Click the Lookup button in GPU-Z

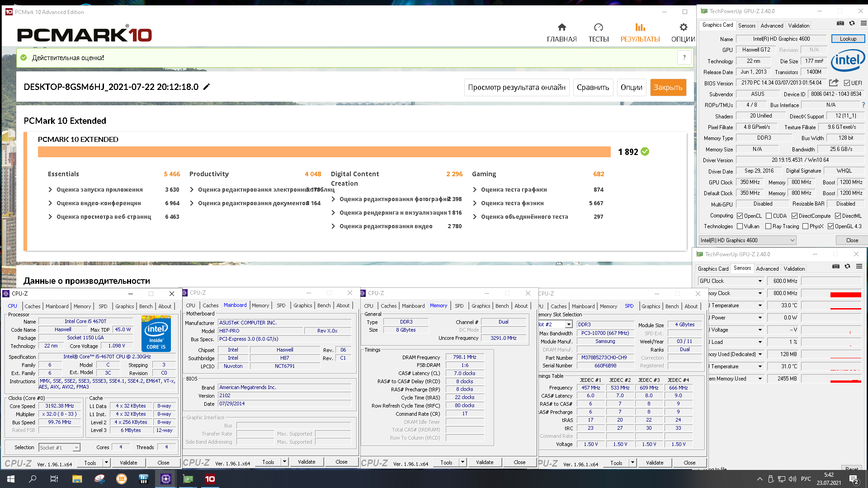coord(848,39)
